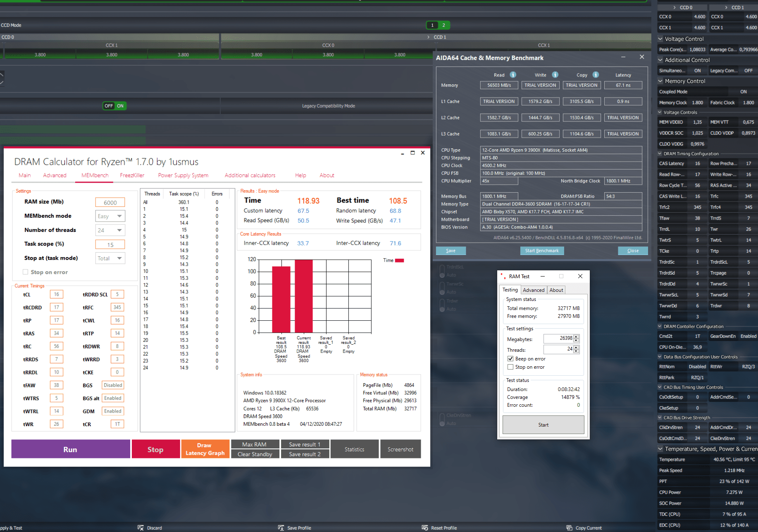
Task: Click the Read info icon in AIDA64
Action: click(x=513, y=75)
